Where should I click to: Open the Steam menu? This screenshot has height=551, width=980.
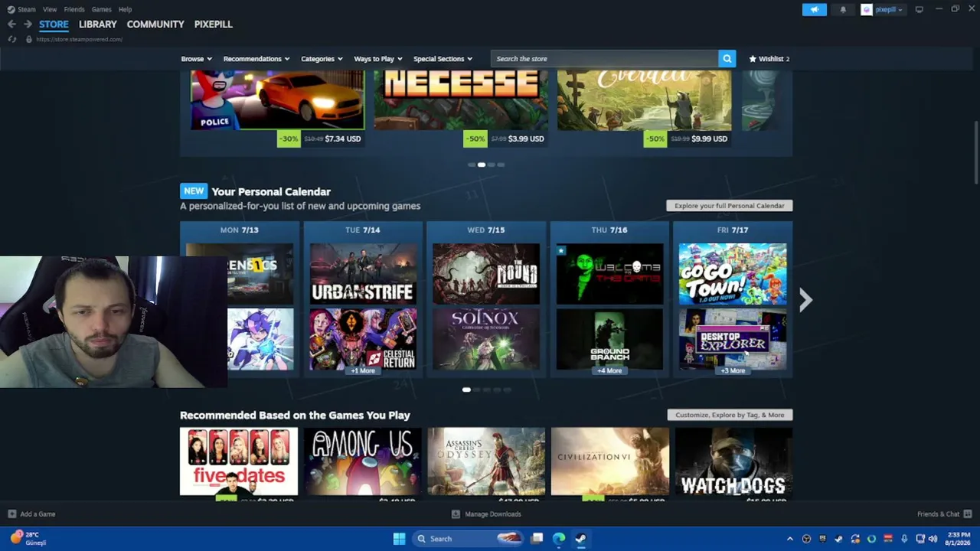27,9
